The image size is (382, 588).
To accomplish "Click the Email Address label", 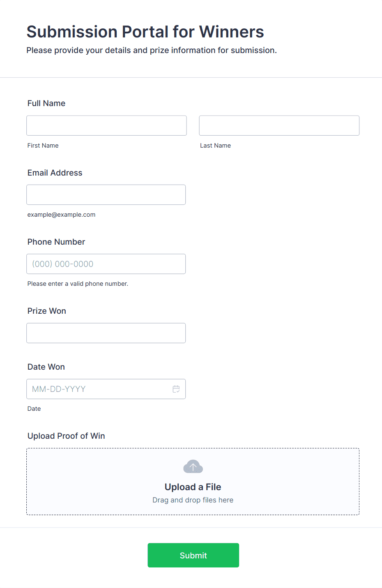I will [55, 173].
